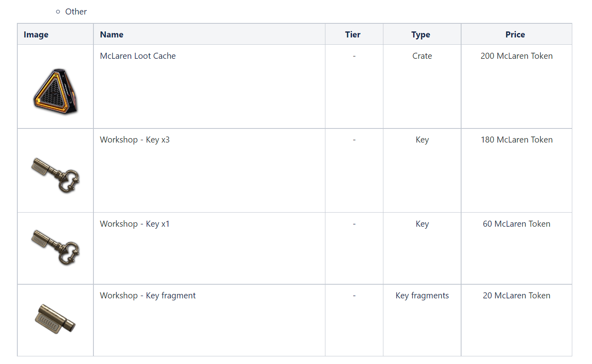
Task: Click the Price column header
Action: click(515, 35)
